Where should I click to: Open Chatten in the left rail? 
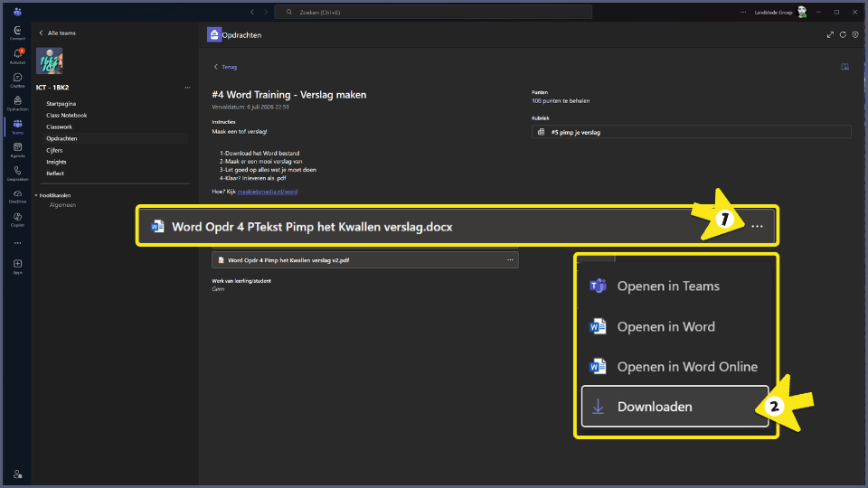(18, 80)
